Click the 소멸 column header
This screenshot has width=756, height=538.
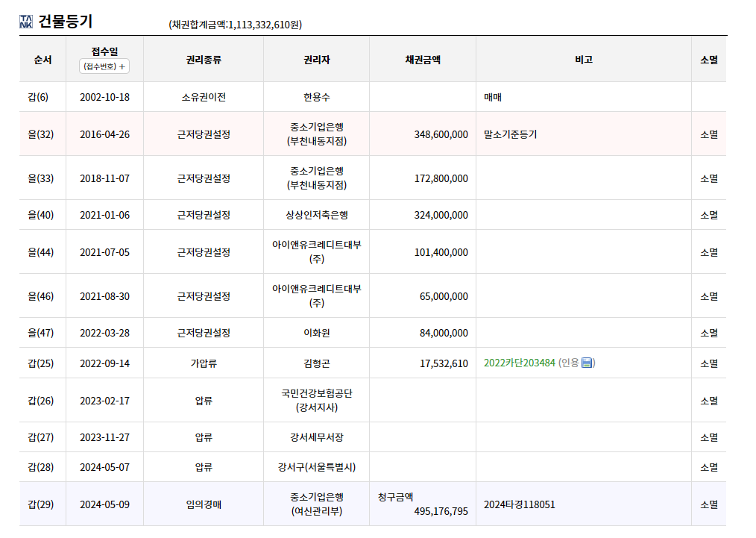[709, 60]
